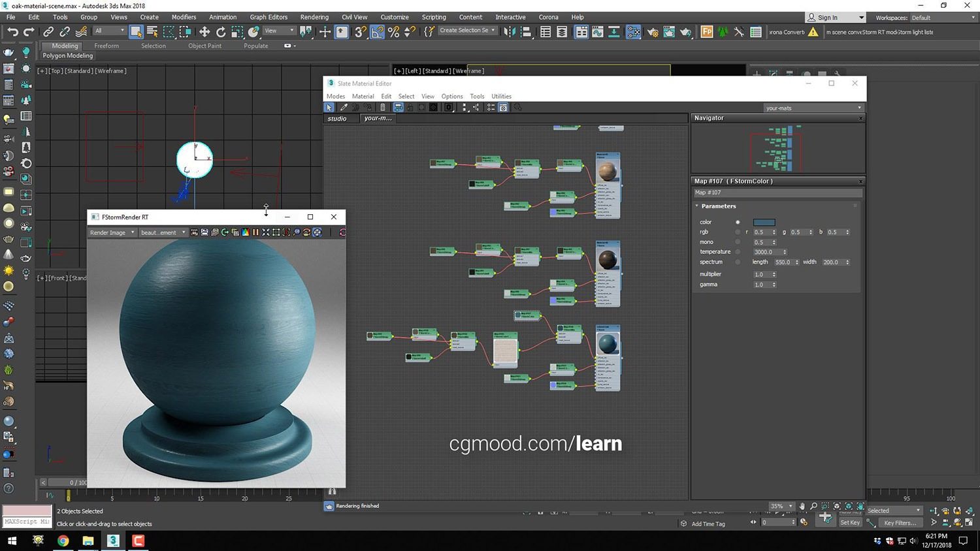Select the rgb radio button
Screen dimensions: 980x551
tap(738, 232)
